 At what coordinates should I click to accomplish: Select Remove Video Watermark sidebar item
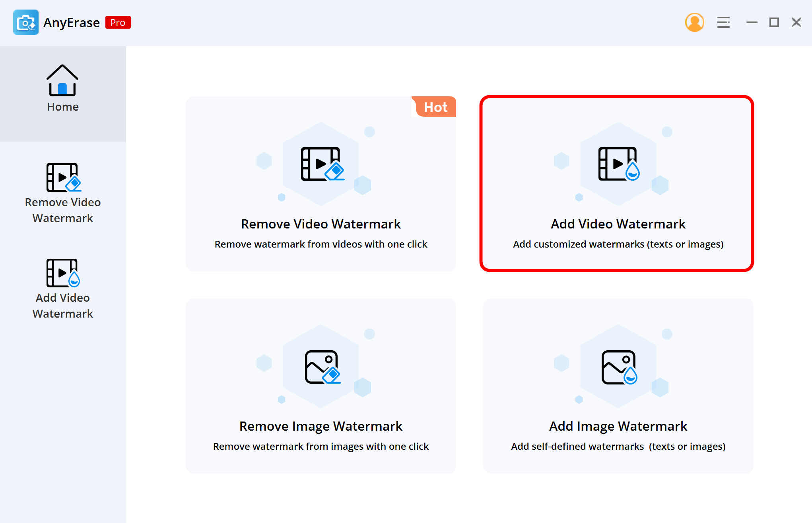point(62,193)
